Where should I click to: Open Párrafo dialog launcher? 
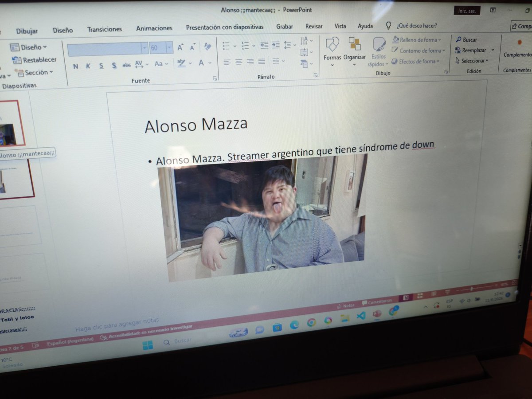pos(316,75)
